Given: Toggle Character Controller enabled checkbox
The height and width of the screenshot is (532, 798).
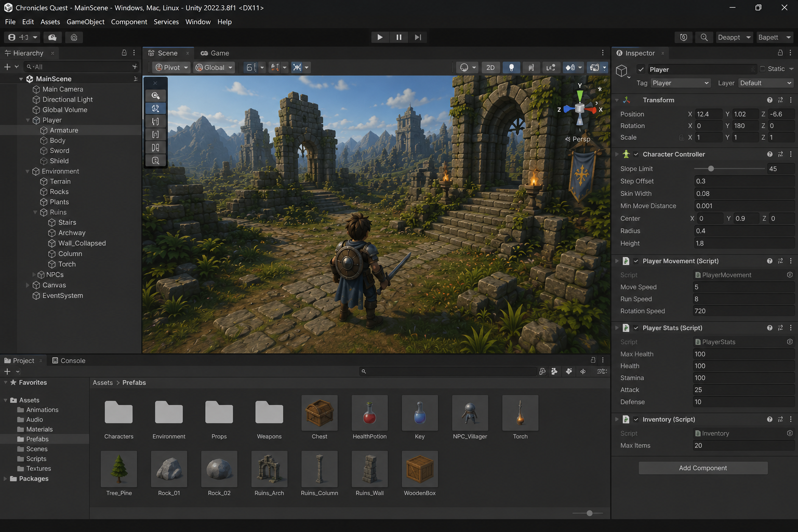Looking at the screenshot, I should click(636, 154).
